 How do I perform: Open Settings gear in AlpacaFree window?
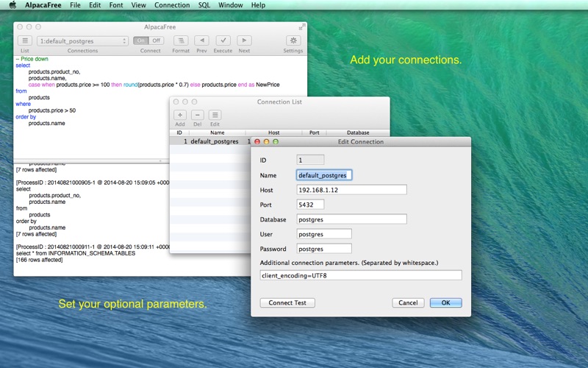[293, 40]
